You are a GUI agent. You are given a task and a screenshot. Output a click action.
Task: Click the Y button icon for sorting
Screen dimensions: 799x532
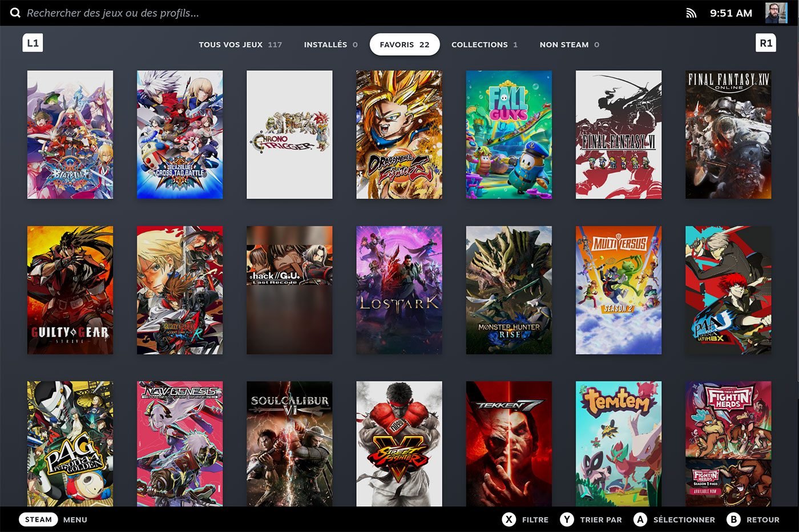tap(567, 519)
